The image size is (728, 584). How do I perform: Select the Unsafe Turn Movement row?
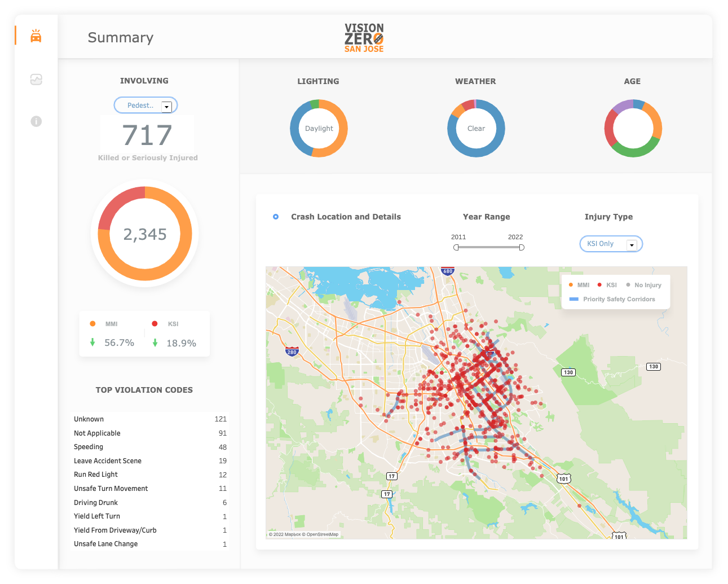click(x=150, y=489)
